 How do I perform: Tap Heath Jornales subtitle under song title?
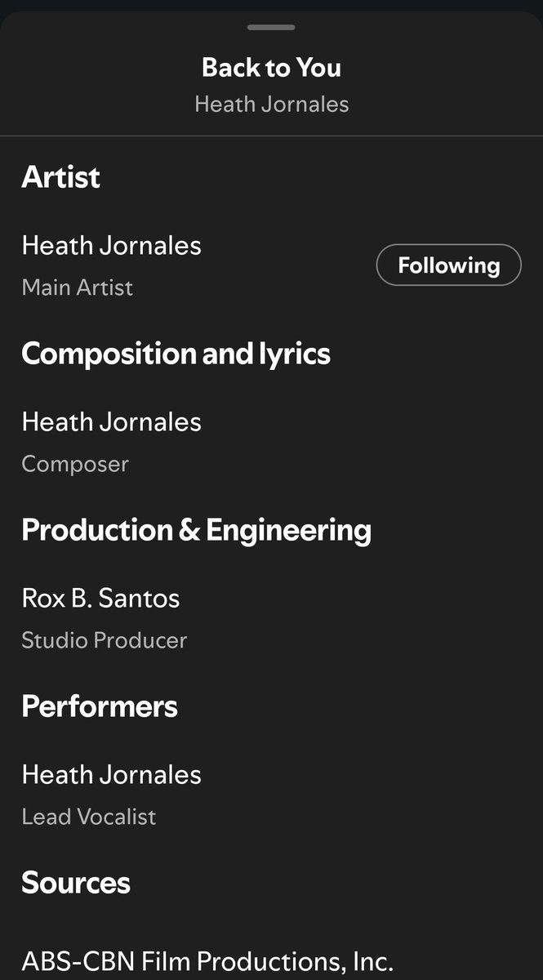271,105
